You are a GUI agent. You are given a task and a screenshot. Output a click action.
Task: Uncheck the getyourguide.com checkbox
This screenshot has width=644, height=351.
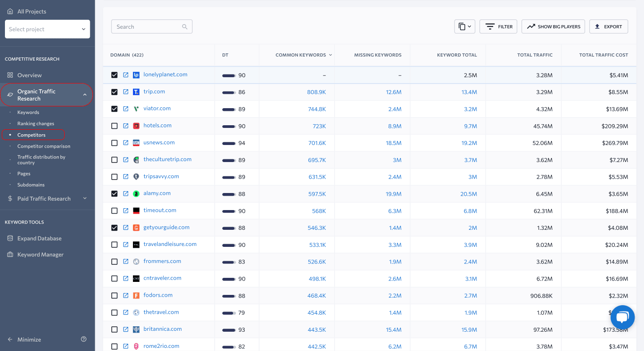[115, 228]
